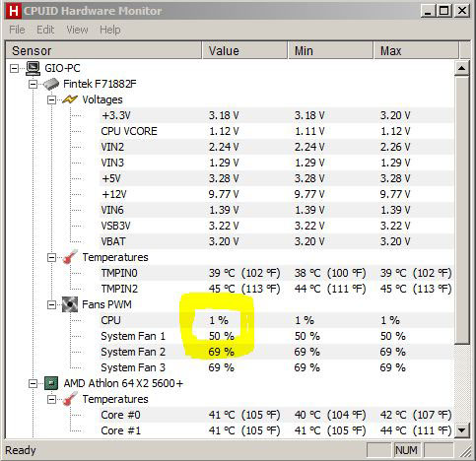Click the thermometer icon beside Fintek Temperatures

(x=70, y=257)
